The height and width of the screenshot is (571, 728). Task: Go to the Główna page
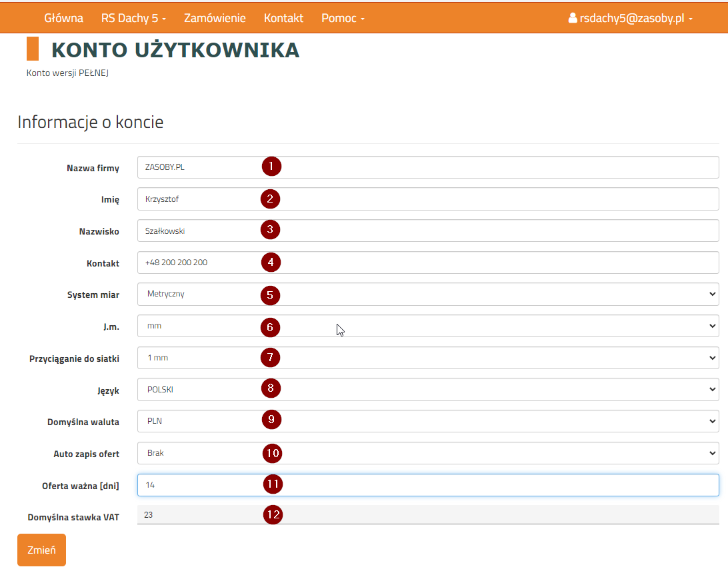(x=63, y=18)
